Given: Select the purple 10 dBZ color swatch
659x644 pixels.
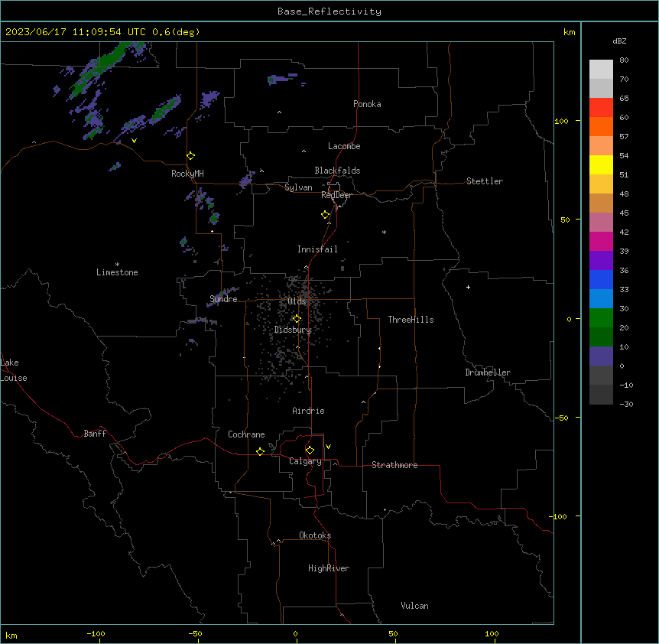Looking at the screenshot, I should click(x=601, y=356).
